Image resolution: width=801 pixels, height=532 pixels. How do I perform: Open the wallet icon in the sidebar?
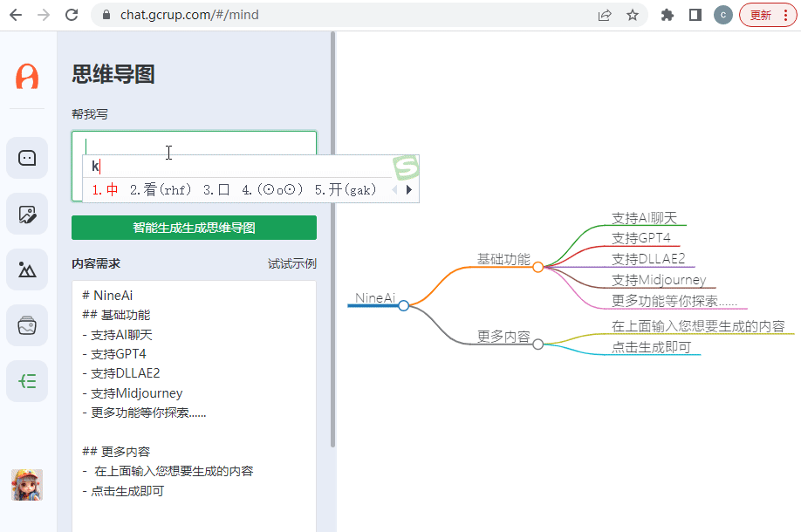pos(27,325)
